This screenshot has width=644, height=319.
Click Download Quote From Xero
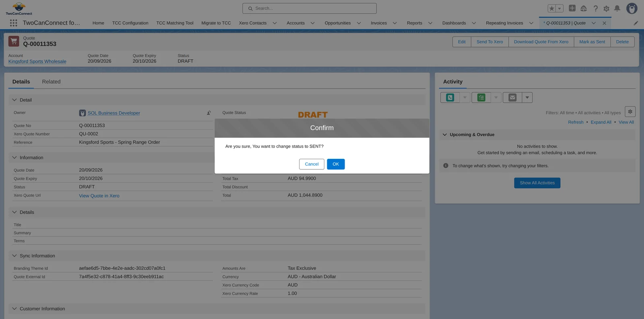tap(541, 42)
